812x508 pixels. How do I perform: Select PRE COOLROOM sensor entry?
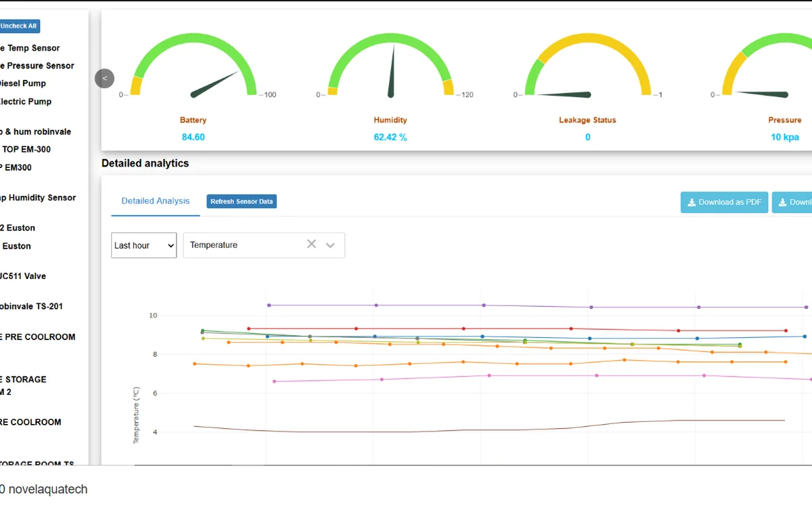pos(38,337)
